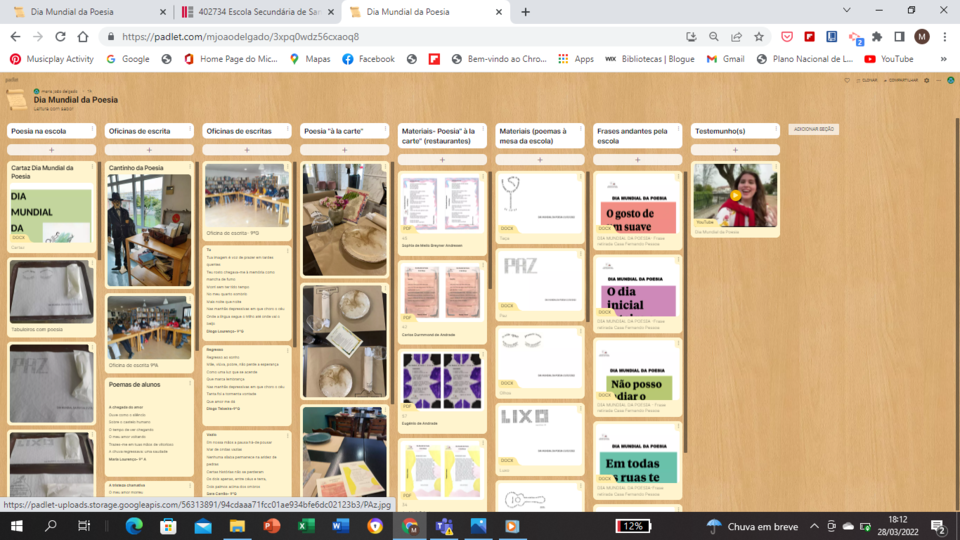Like the padlet with the heart icon
Image resolution: width=960 pixels, height=540 pixels.
pyautogui.click(x=847, y=80)
